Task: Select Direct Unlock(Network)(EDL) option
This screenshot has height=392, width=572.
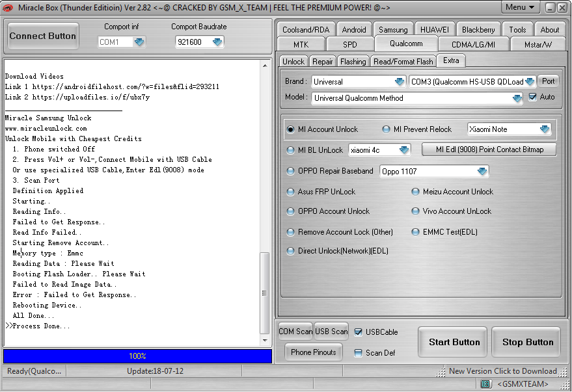Action: [x=290, y=251]
